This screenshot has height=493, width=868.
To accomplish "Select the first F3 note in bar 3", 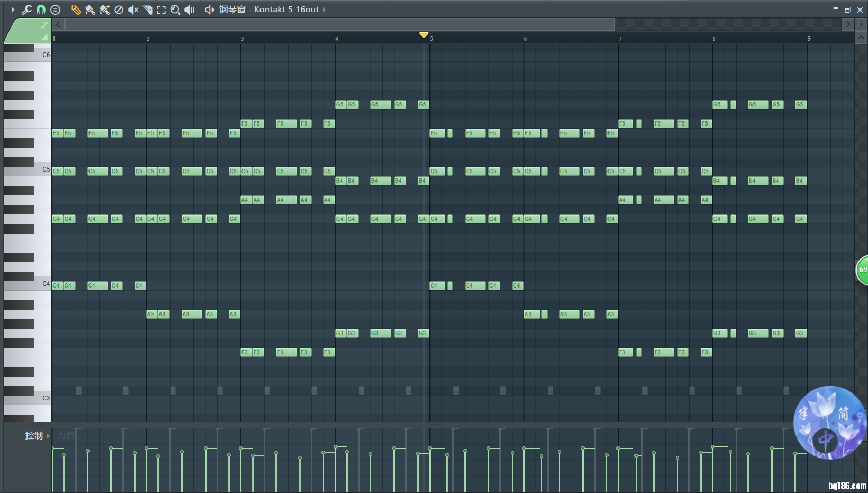I will click(246, 352).
